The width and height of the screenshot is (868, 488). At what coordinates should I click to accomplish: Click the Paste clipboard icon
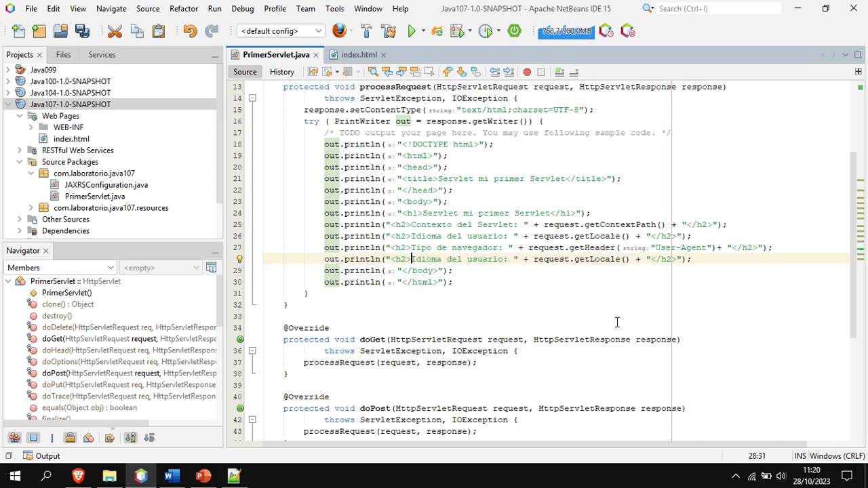(159, 31)
